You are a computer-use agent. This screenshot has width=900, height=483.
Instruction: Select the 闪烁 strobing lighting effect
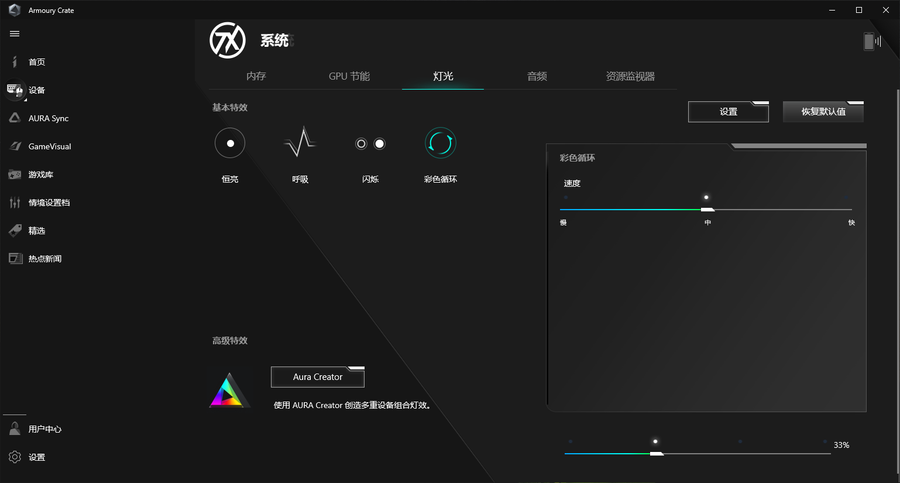click(370, 144)
